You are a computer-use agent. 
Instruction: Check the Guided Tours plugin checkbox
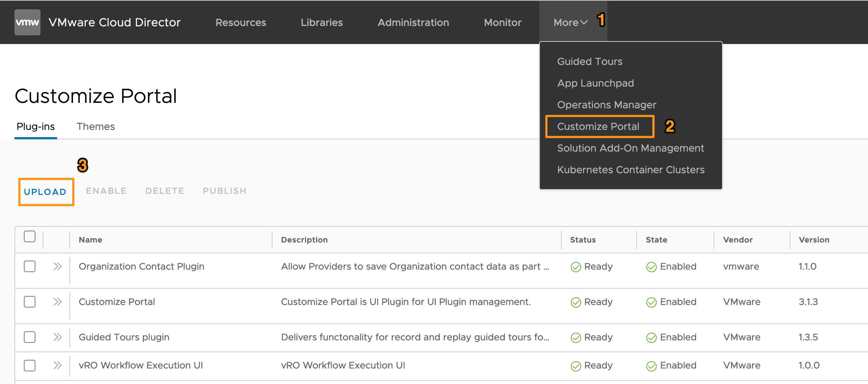click(30, 337)
